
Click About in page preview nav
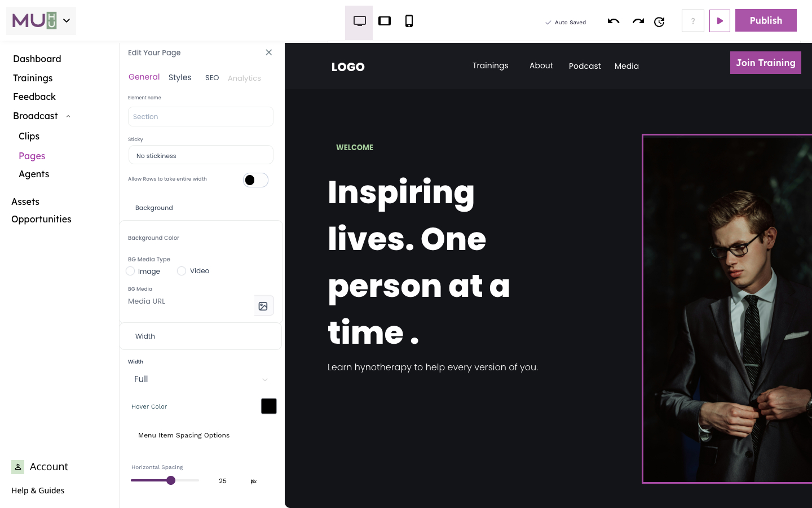[541, 65]
